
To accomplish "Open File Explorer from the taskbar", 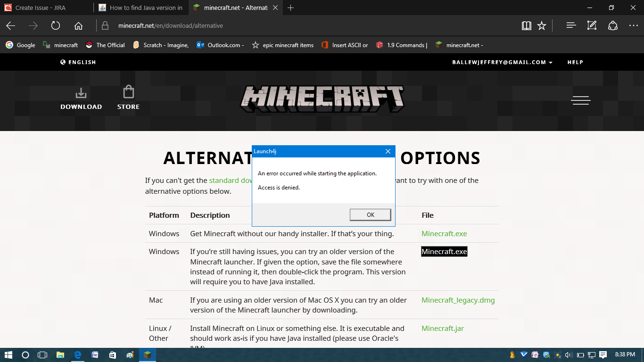I will pos(60,355).
